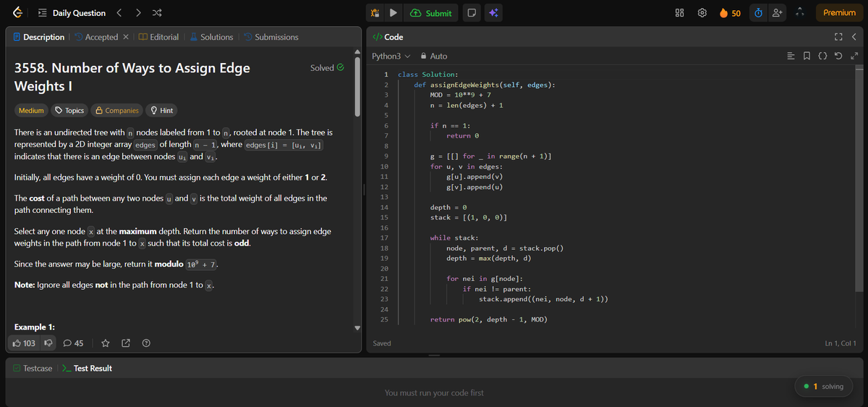Open the Editorial tab
The height and width of the screenshot is (407, 868).
[x=159, y=37]
